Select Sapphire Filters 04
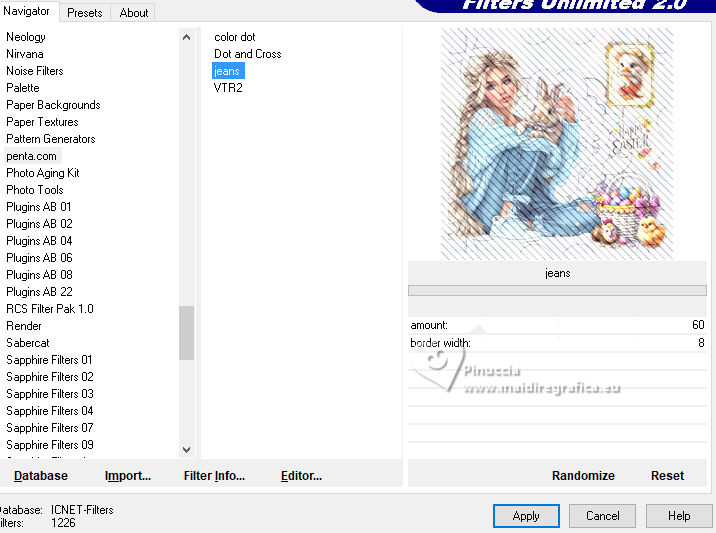Viewport: 716px width, 533px height. [50, 411]
